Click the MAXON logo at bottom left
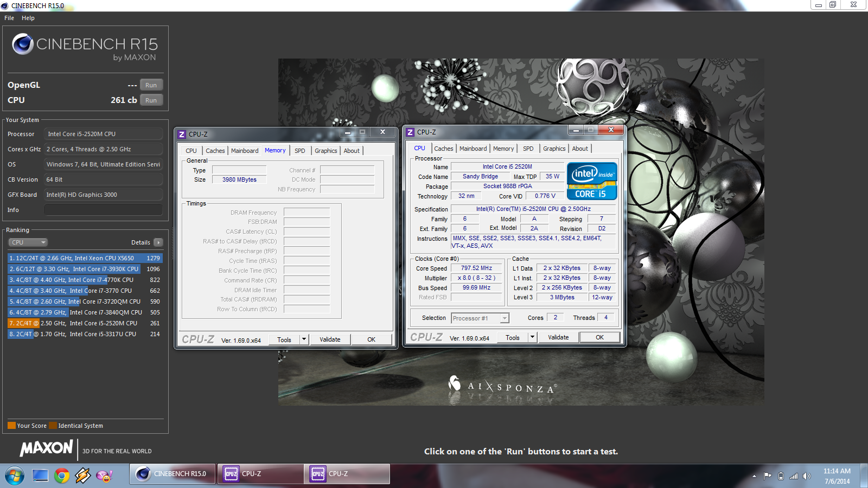Image resolution: width=868 pixels, height=488 pixels. pyautogui.click(x=46, y=448)
